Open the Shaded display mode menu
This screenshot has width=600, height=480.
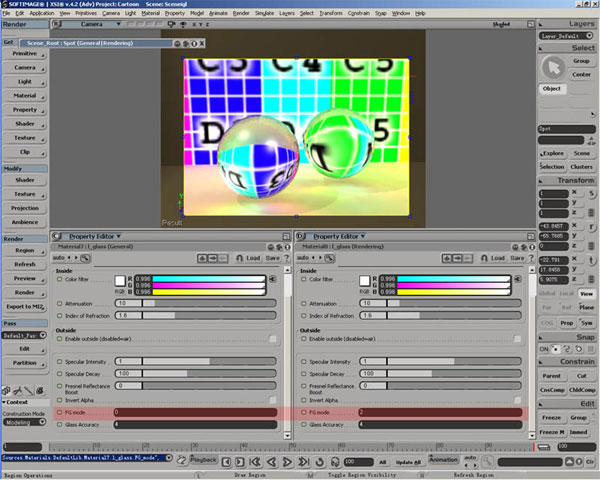coord(501,24)
